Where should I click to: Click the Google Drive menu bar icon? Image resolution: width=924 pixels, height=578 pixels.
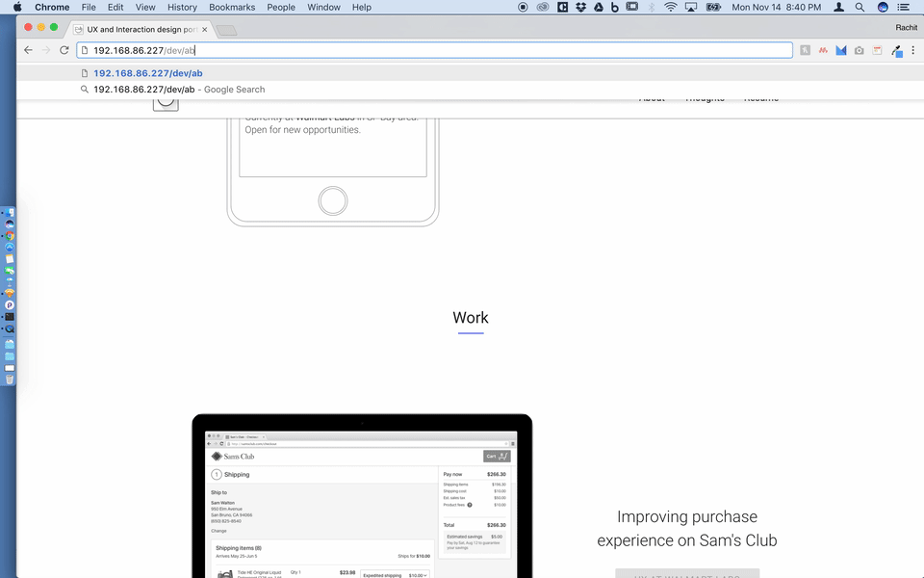click(x=598, y=7)
